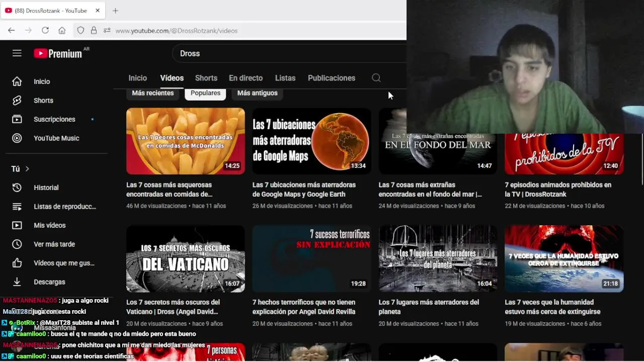Click title 'Las 7 ubicaciones más aterradoras de Google Maps'
The height and width of the screenshot is (362, 644).
pyautogui.click(x=304, y=190)
